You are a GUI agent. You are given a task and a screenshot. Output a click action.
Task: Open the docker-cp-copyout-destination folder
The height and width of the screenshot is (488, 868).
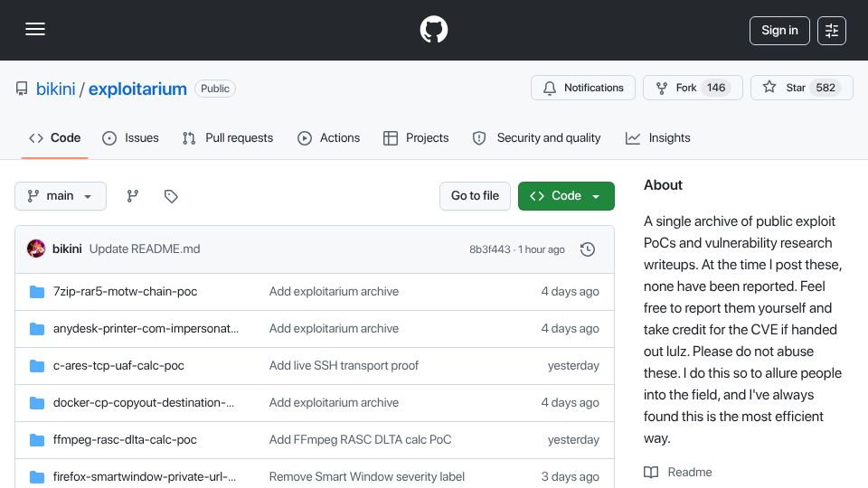(144, 403)
